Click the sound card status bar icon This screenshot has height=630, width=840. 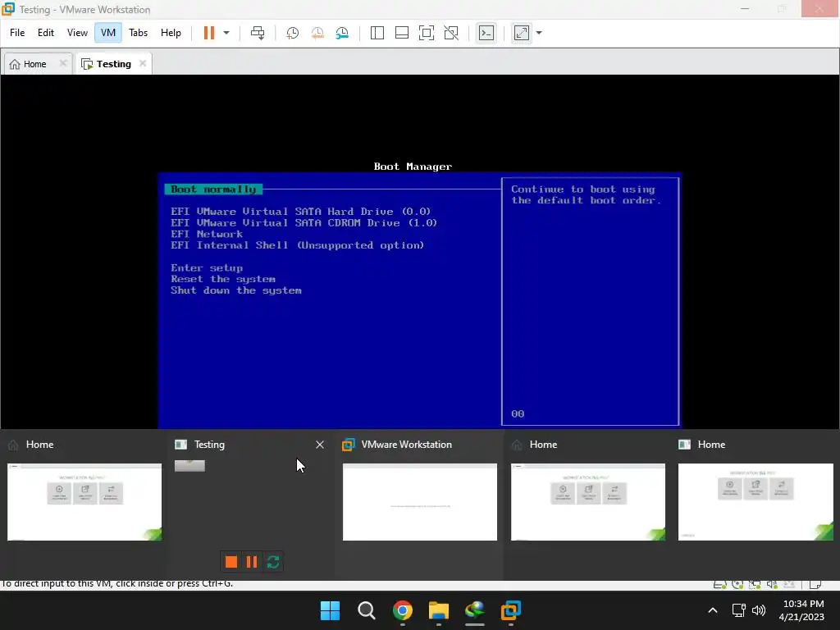[772, 584]
